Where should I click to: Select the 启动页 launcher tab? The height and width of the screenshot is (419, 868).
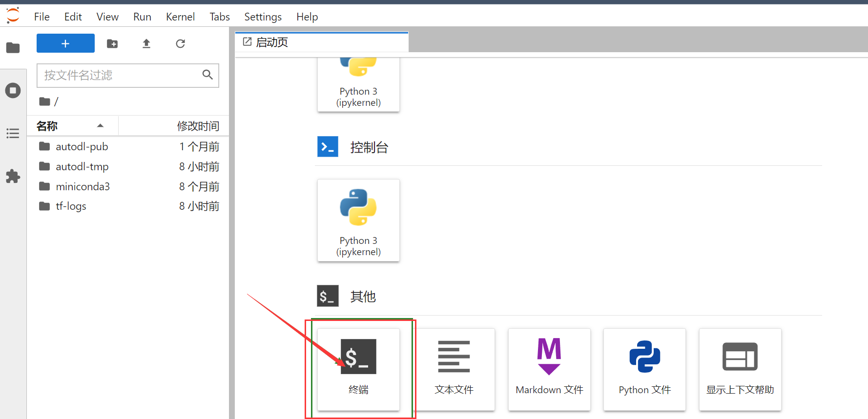click(322, 42)
